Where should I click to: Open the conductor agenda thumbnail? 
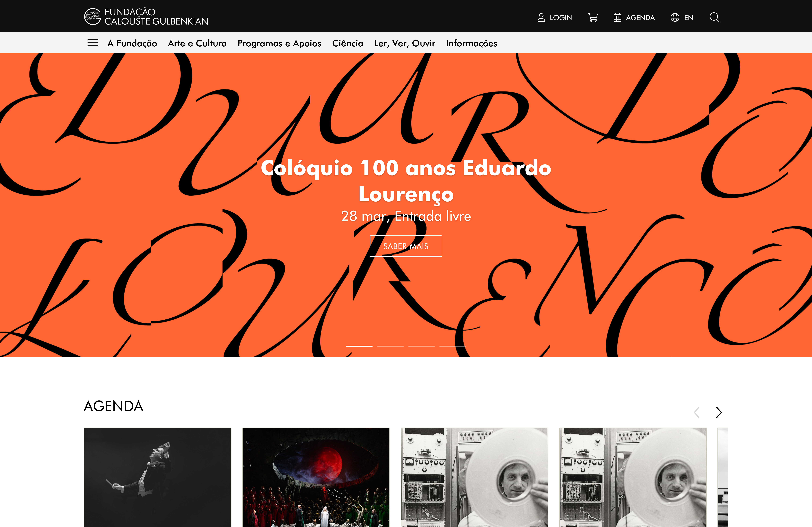coord(158,477)
